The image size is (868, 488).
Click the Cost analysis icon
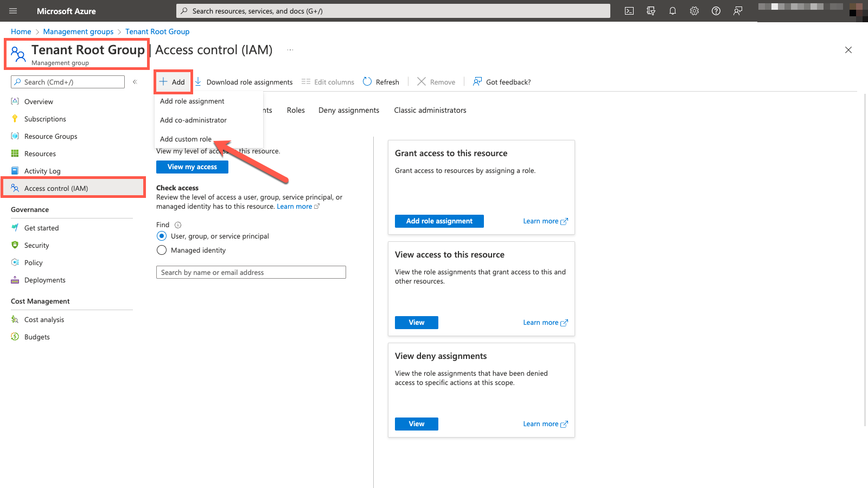(x=15, y=319)
